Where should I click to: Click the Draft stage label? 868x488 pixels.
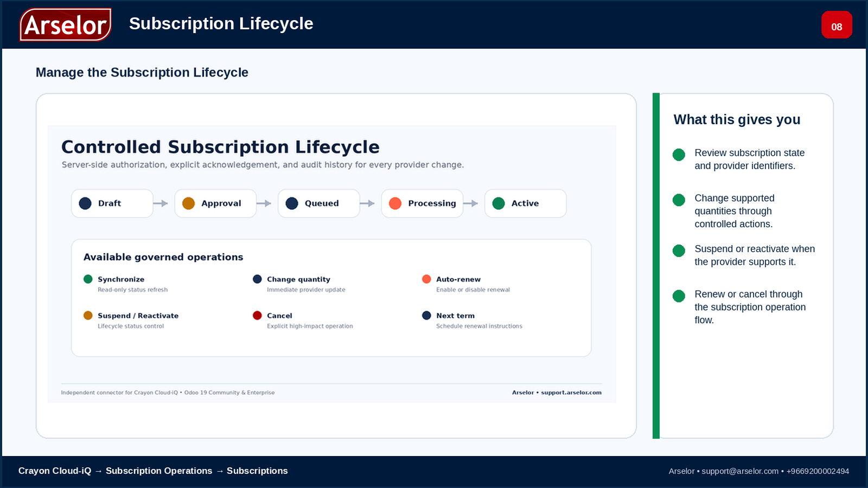[110, 203]
